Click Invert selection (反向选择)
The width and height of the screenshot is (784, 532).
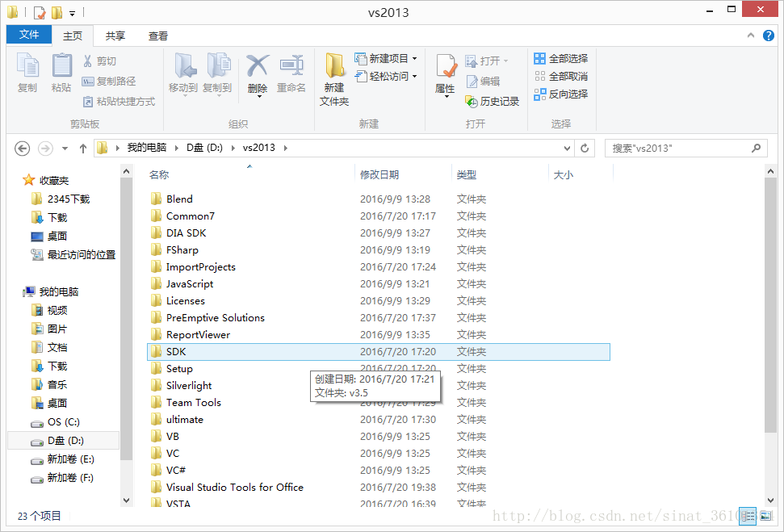click(561, 94)
